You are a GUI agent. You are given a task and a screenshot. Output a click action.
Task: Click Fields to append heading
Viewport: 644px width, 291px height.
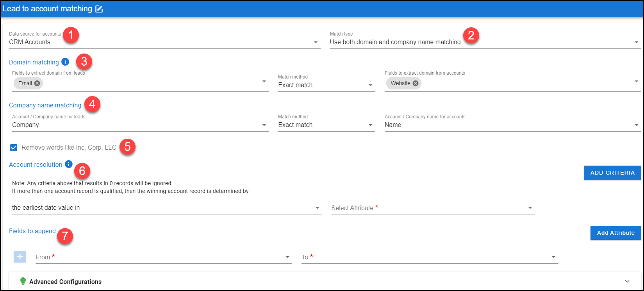(x=32, y=231)
